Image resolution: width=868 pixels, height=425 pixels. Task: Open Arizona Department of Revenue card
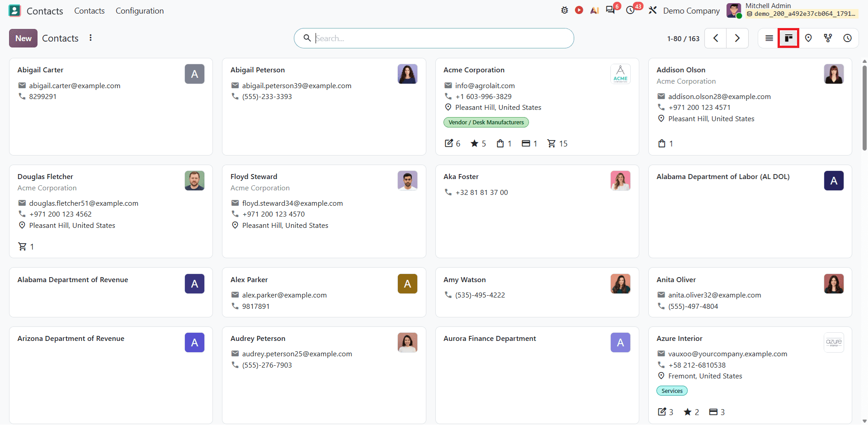tap(111, 375)
